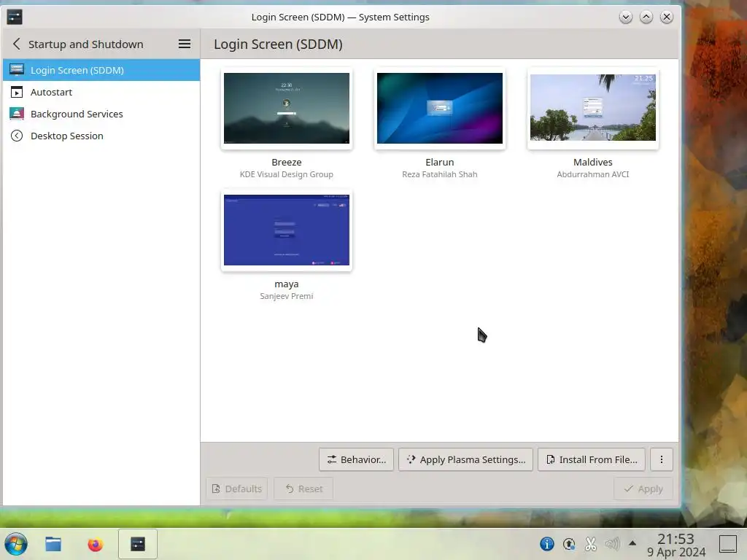Open Desktop Session settings

pos(101,136)
